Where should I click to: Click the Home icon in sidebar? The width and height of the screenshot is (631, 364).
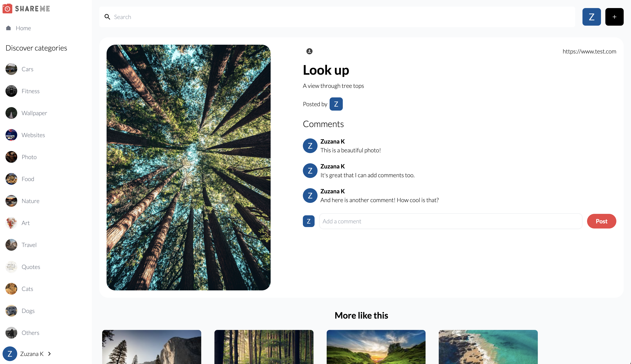tap(8, 28)
